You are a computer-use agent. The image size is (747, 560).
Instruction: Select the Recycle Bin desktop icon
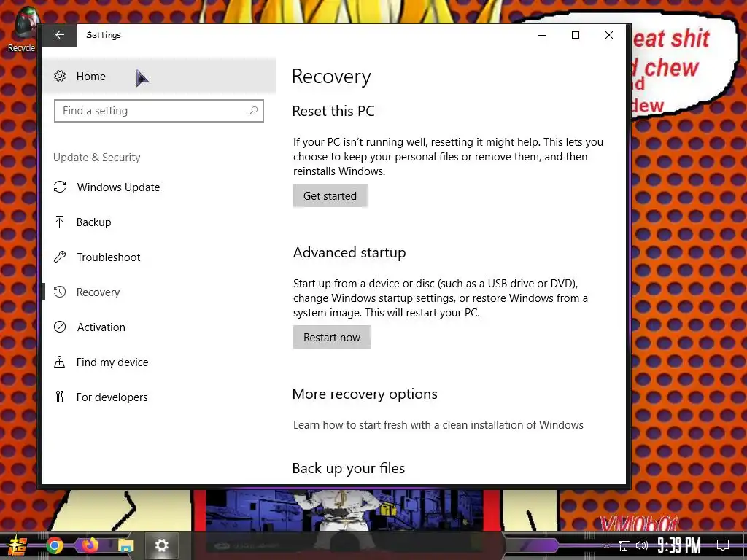point(21,29)
